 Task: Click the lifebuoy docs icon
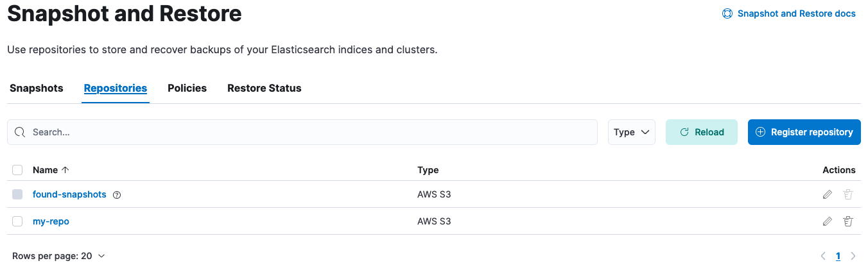(727, 13)
